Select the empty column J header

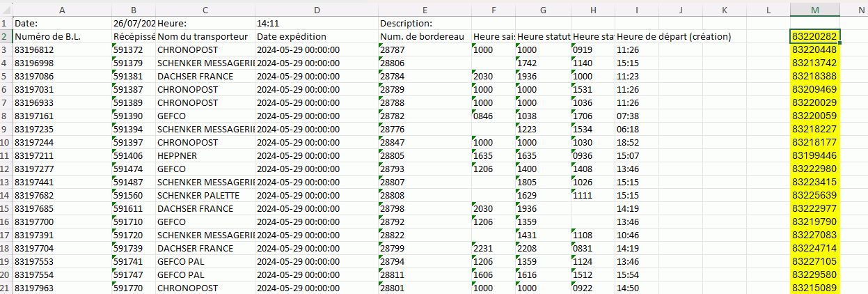680,9
